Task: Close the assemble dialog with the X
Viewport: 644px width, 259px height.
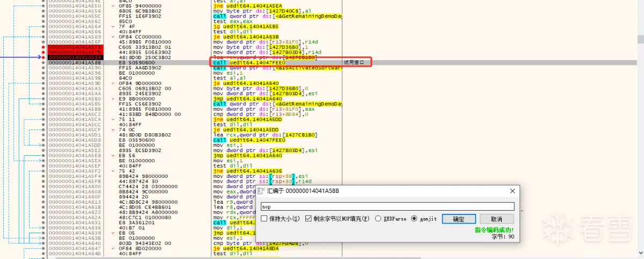Action: point(512,191)
